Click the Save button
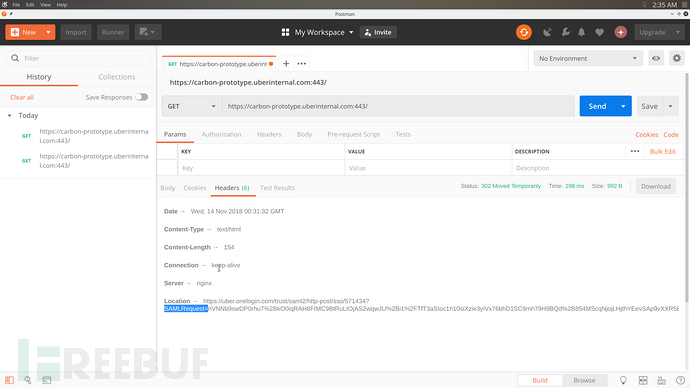The width and height of the screenshot is (690, 388). tap(650, 106)
